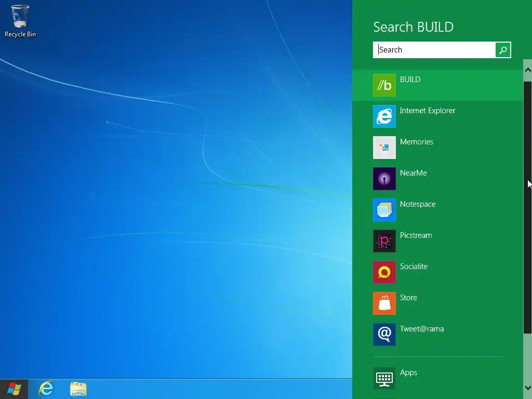Screen dimensions: 532x399
Task: Click the Notespace label text
Action: tap(417, 204)
